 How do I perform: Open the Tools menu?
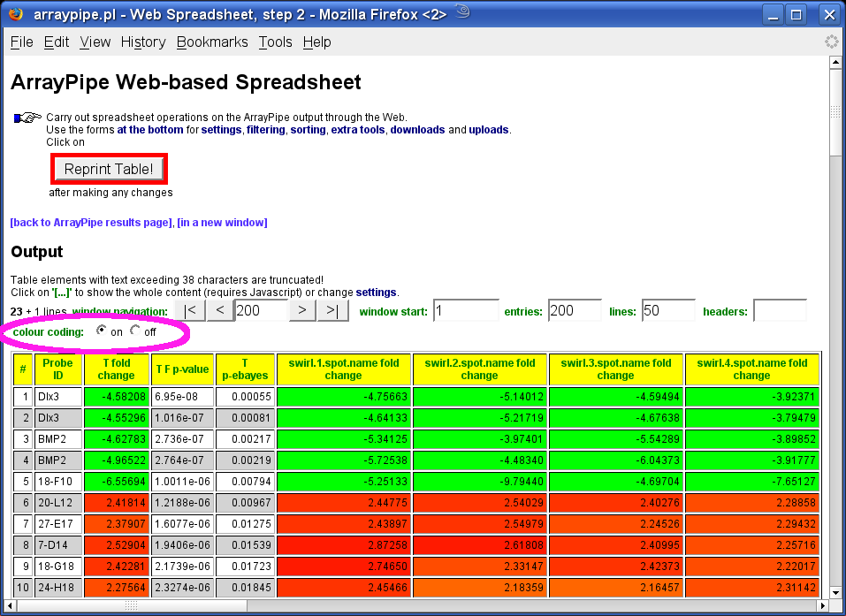275,42
